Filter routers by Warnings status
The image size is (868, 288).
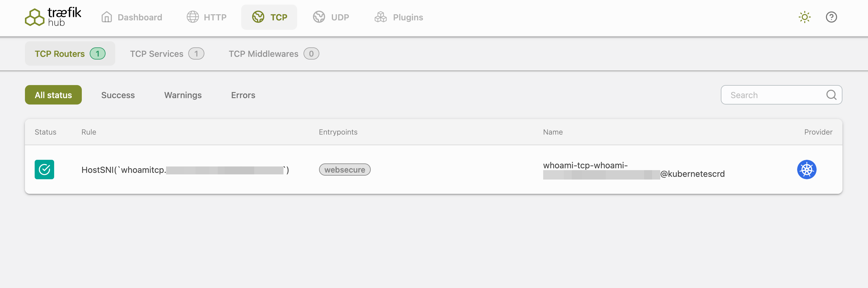(x=182, y=95)
